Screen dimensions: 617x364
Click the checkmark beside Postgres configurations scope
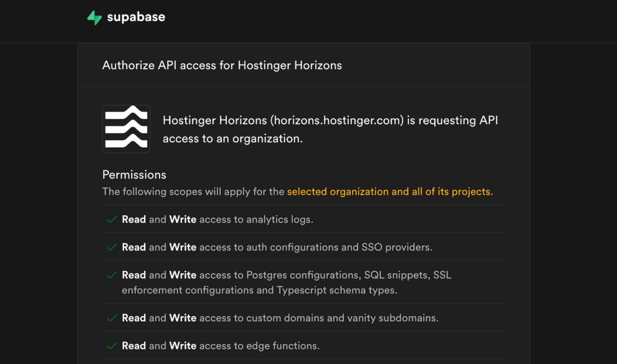[x=111, y=275]
